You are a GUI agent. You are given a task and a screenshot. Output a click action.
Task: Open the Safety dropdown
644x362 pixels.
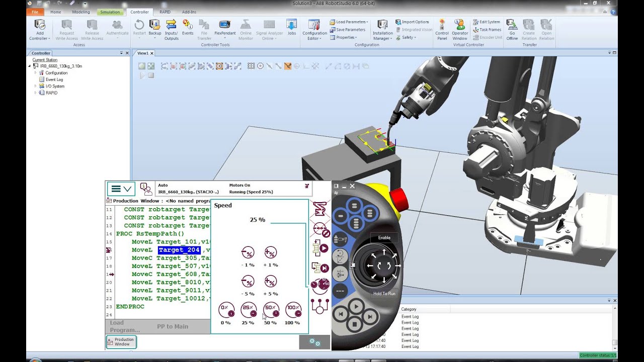pos(406,37)
